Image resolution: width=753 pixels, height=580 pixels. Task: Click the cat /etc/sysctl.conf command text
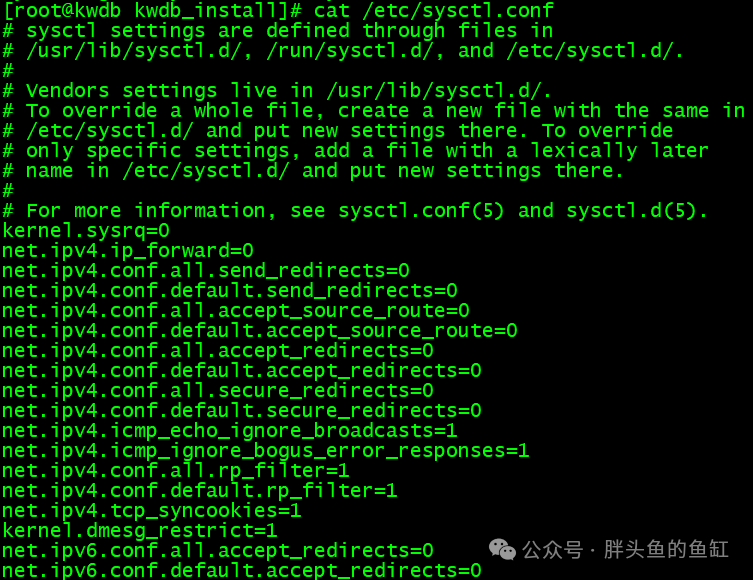point(434,10)
